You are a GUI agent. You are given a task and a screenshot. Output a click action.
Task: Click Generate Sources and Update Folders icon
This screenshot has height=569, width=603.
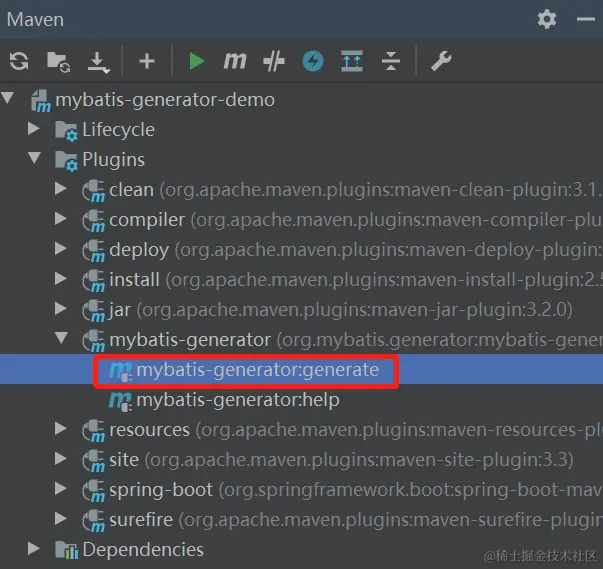click(x=58, y=62)
